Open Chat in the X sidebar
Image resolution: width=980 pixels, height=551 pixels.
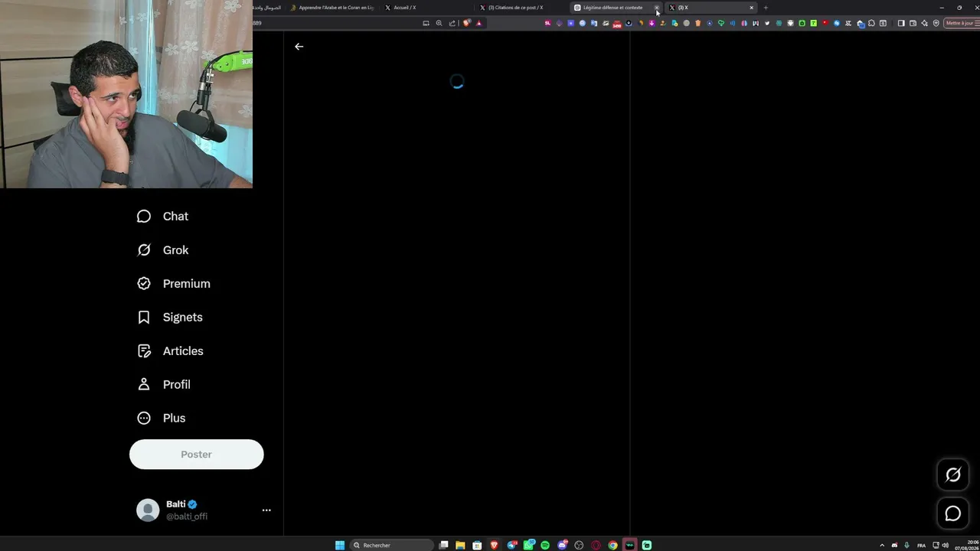click(x=162, y=217)
